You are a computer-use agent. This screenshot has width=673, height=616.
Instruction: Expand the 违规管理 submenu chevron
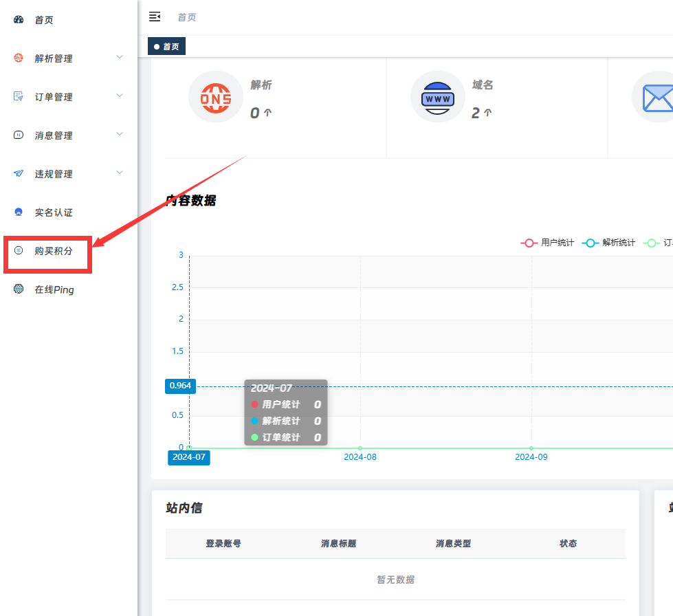[x=120, y=173]
